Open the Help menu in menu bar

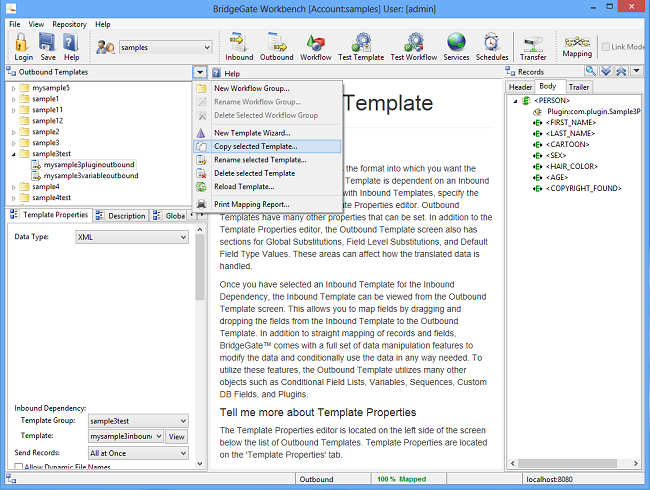pyautogui.click(x=102, y=24)
